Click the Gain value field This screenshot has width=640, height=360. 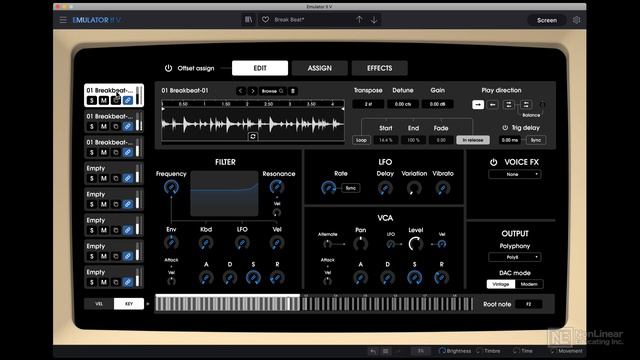tap(438, 104)
